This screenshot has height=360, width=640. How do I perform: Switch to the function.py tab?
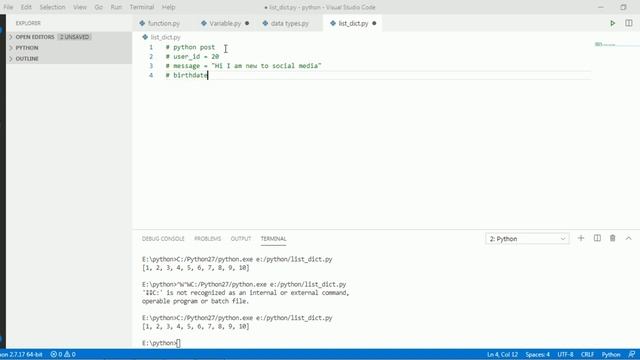click(163, 23)
